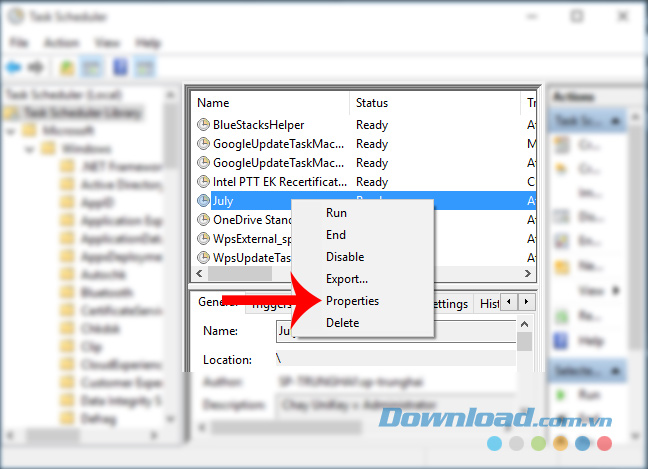Viewport: 648px width, 469px height.
Task: Click the icon beside the OneDrive task
Action: click(203, 219)
